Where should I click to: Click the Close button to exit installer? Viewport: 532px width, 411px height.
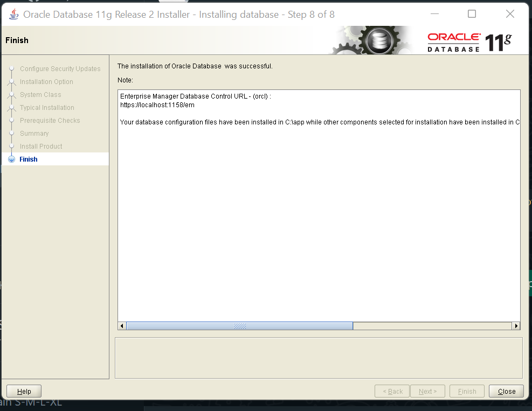coord(506,391)
